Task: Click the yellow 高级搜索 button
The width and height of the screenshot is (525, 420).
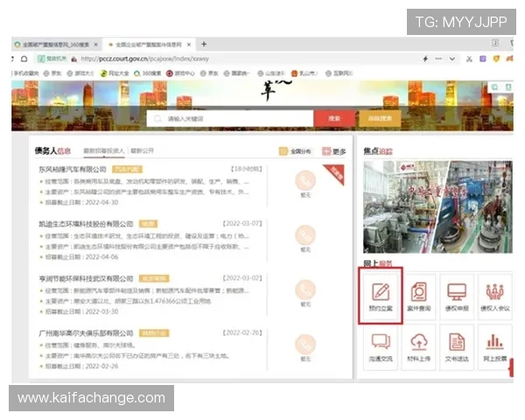Action: 380,119
